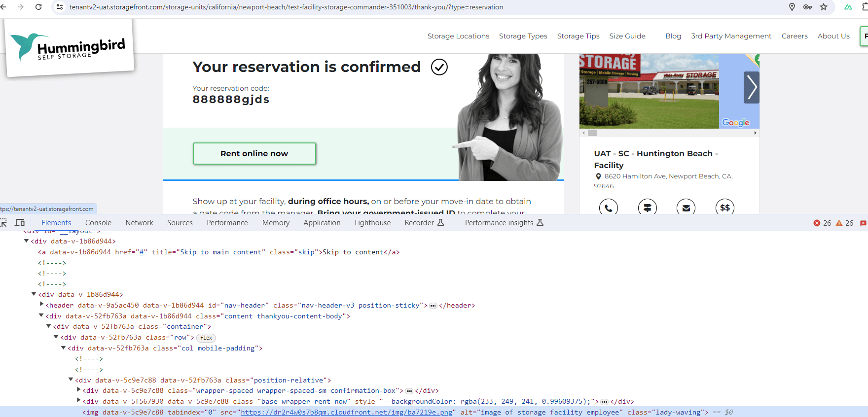Click the smiling woman employee image
868x417 pixels.
508,117
